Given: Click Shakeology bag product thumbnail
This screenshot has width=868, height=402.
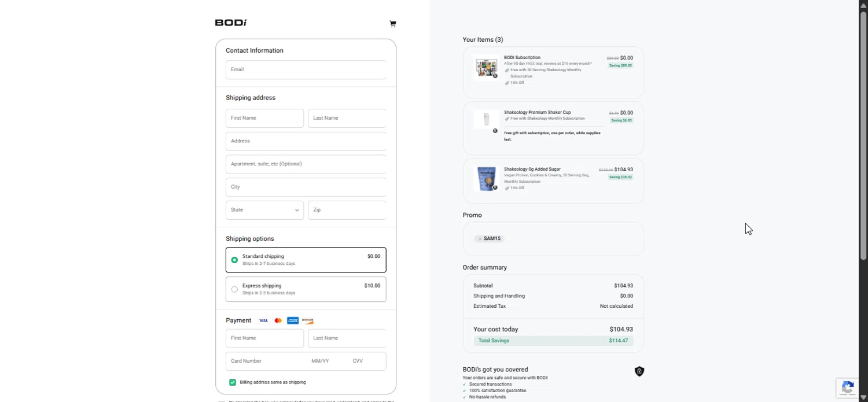Looking at the screenshot, I should pos(486,179).
